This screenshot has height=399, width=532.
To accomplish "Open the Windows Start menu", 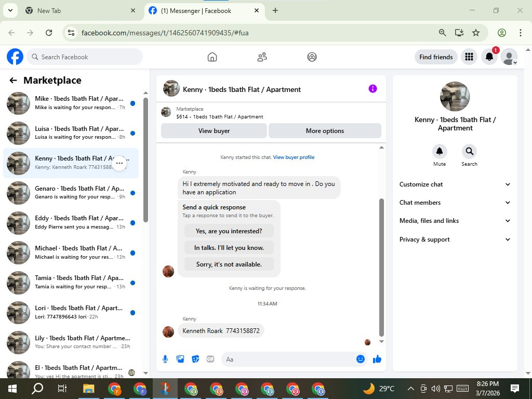I will [12, 389].
